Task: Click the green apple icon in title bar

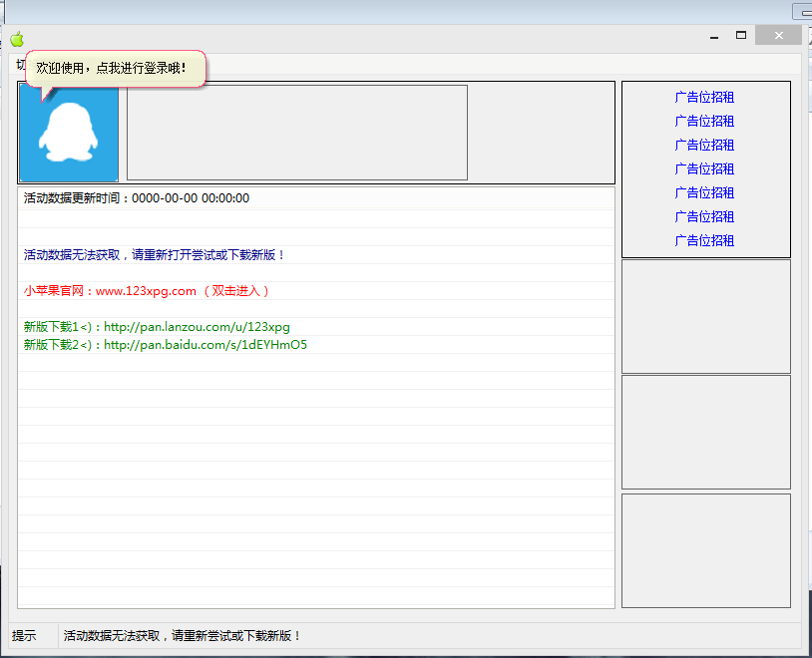Action: point(17,39)
